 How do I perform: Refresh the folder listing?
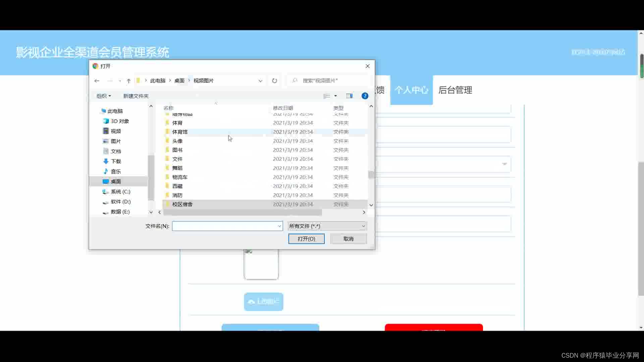(x=274, y=81)
